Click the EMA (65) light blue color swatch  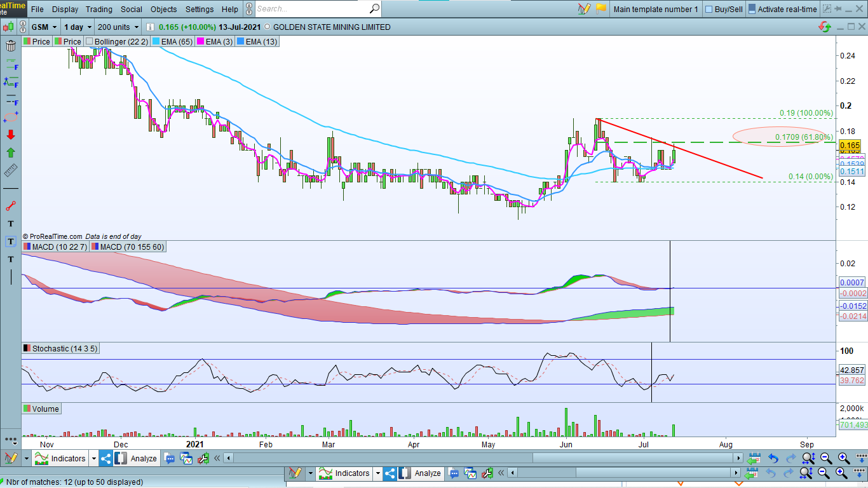click(156, 41)
